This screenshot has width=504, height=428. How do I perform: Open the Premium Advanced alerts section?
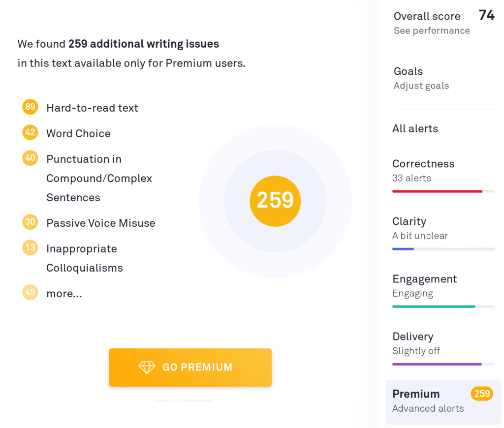pos(427,401)
